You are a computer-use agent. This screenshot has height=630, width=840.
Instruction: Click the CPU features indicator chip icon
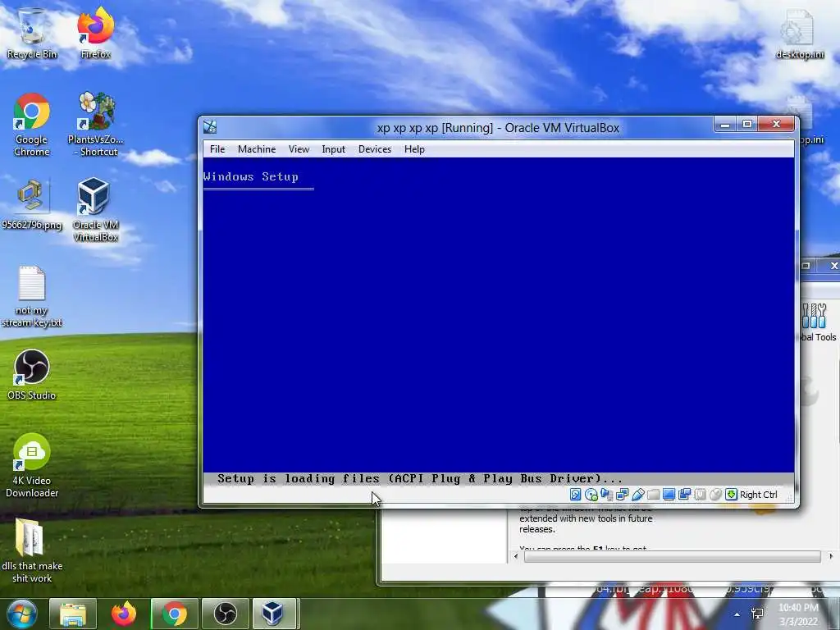coord(700,495)
